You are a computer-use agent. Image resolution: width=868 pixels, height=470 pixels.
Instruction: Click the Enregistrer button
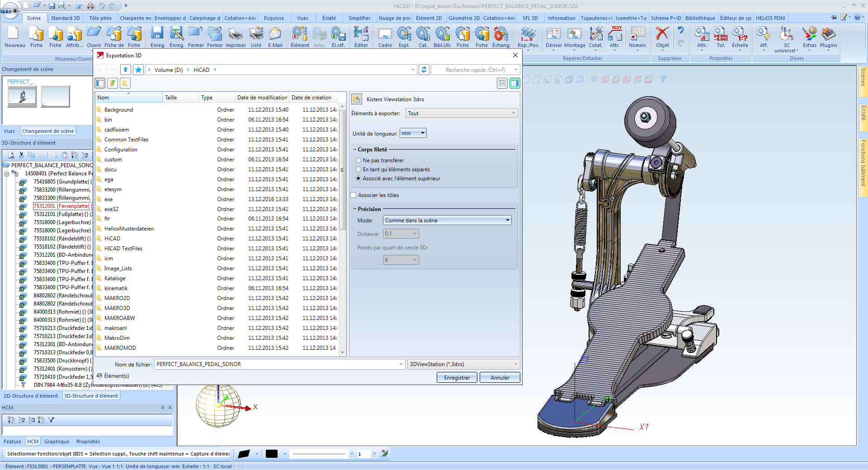pos(457,378)
